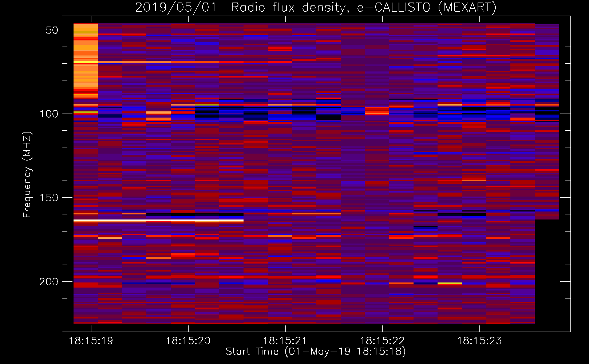
Task: Click the bright orange burst column at 18:15:19
Action: 86,61
